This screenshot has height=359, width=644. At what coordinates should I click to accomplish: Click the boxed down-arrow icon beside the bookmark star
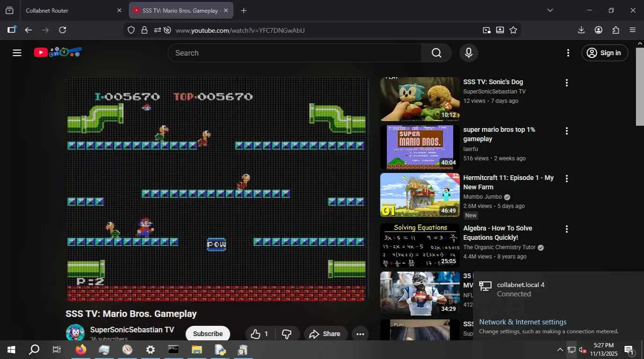(x=500, y=30)
